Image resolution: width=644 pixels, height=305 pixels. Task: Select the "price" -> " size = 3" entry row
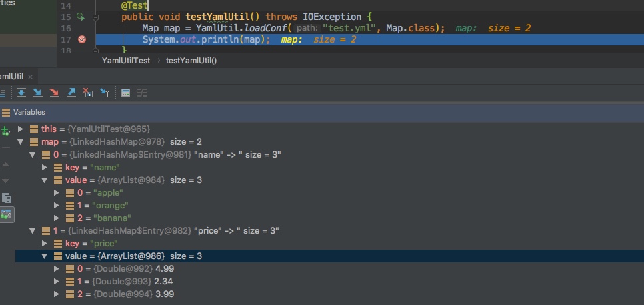tap(329, 231)
